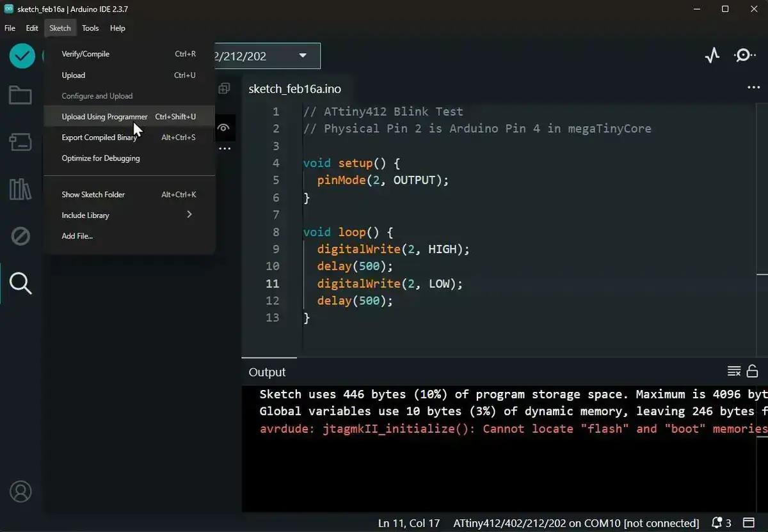Click the Verify checkmark button
768x532 pixels.
click(22, 56)
